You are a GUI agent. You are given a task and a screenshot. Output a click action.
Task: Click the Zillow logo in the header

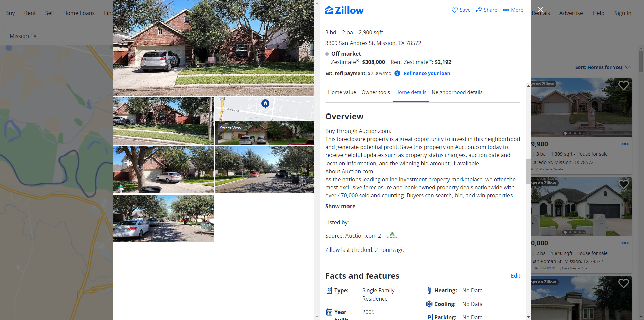click(x=344, y=10)
